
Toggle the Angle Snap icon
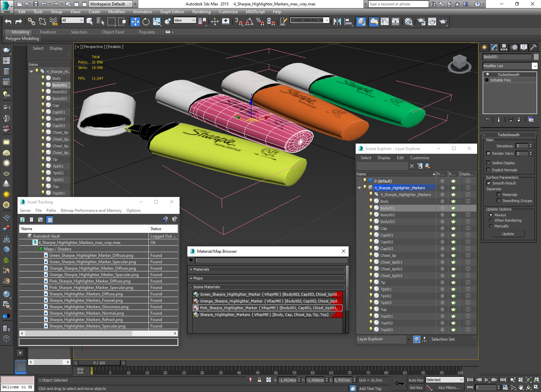pos(250,22)
